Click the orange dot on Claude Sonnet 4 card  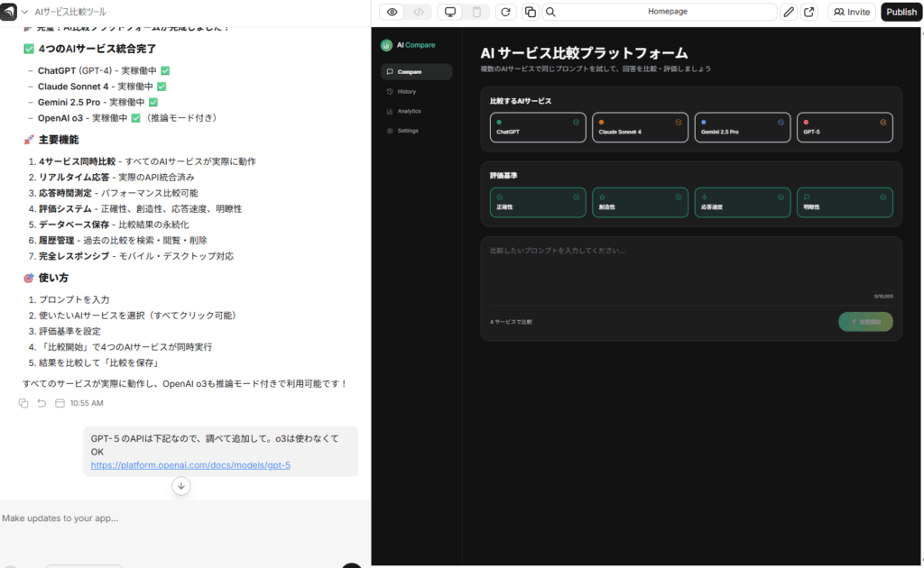[x=601, y=123]
